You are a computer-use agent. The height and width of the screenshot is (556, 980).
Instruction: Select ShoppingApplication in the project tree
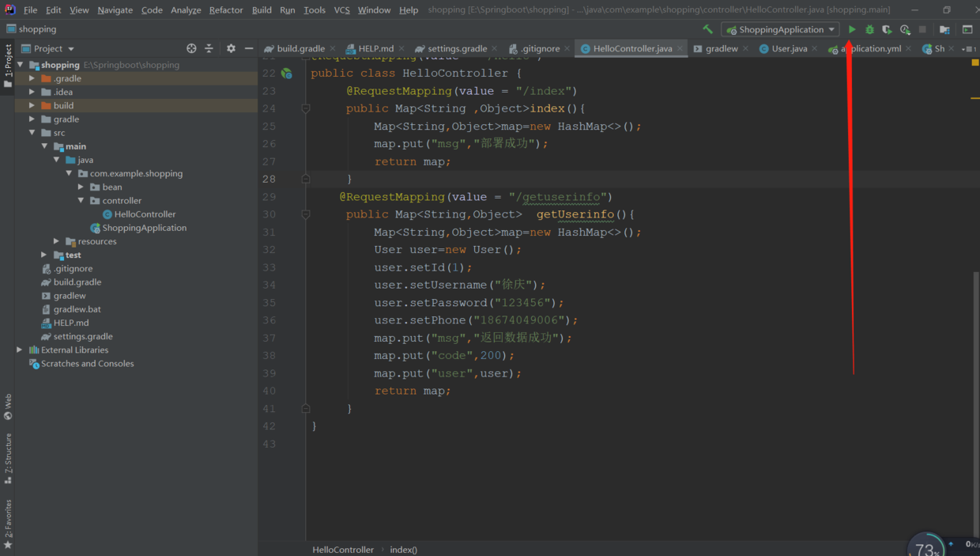(144, 228)
